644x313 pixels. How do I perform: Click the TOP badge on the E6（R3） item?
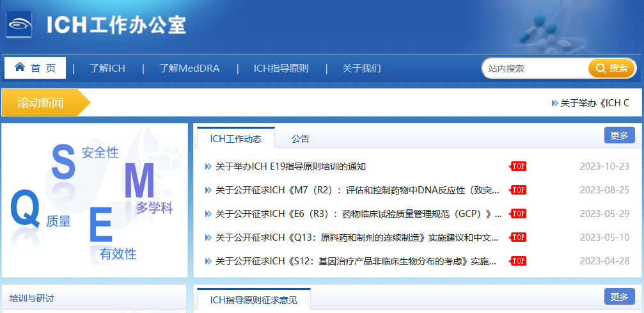click(x=518, y=213)
